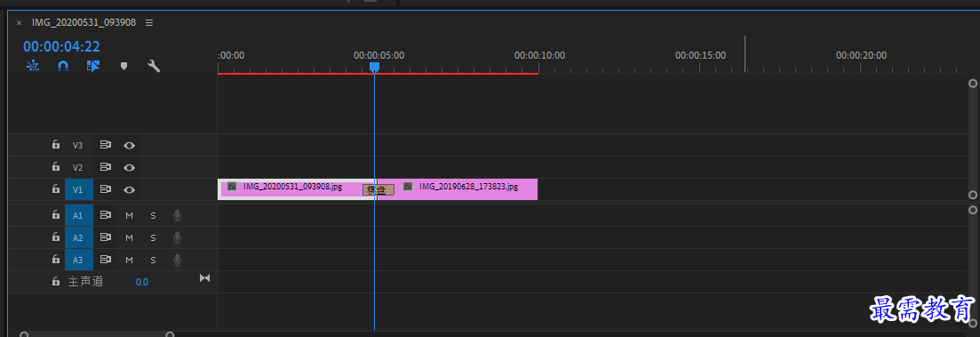980x337 pixels.
Task: Open timeline display settings wrench
Action: click(154, 66)
